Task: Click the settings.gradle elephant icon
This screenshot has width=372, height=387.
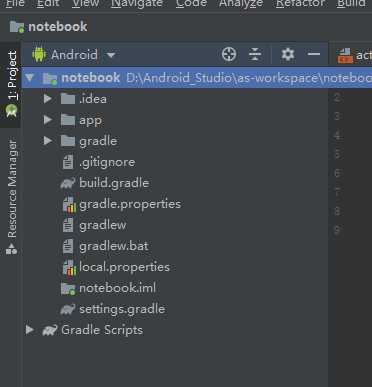Action: tap(68, 309)
